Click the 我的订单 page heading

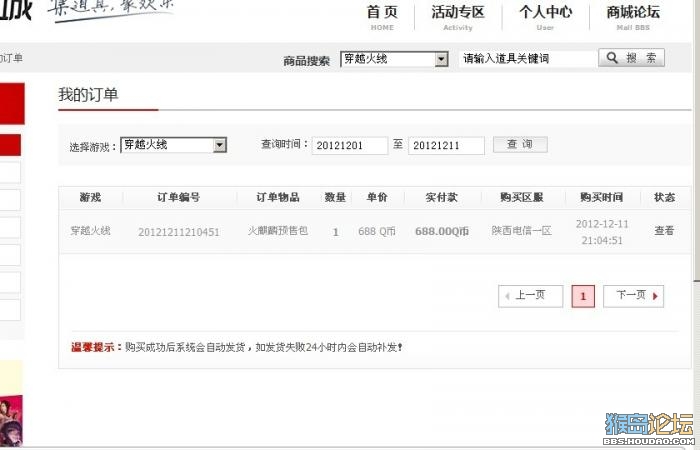click(88, 95)
